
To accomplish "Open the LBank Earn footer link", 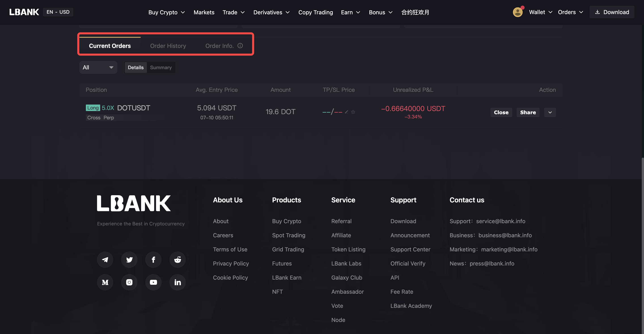I will point(286,277).
